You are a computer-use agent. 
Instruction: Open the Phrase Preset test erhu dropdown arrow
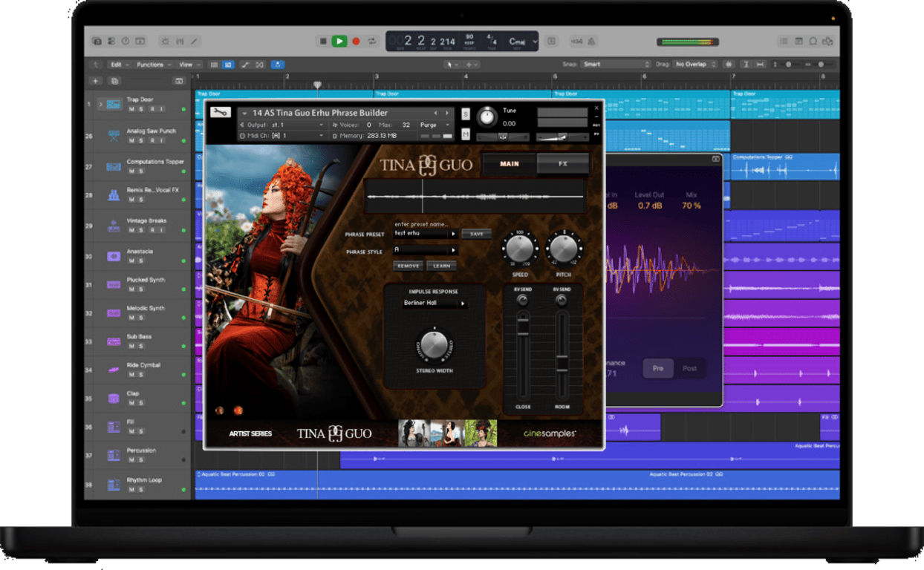453,234
